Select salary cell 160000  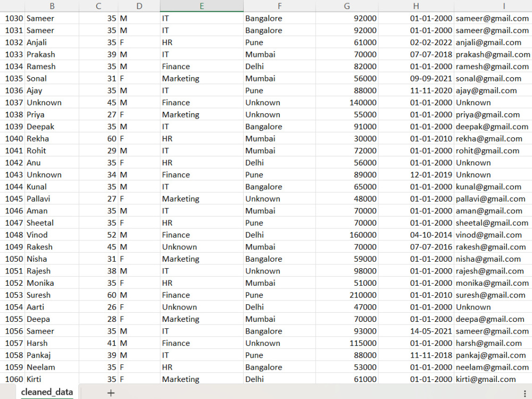click(x=347, y=235)
